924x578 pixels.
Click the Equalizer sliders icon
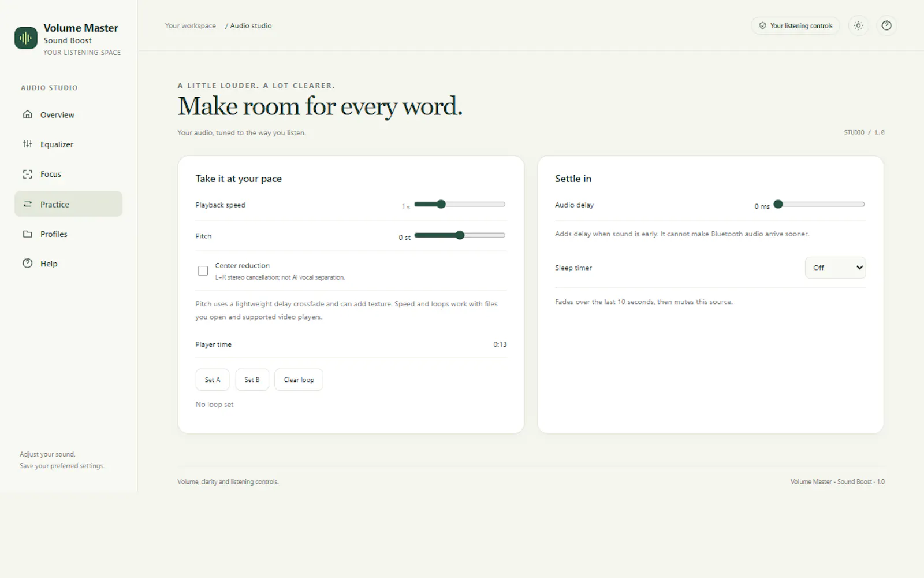(27, 144)
